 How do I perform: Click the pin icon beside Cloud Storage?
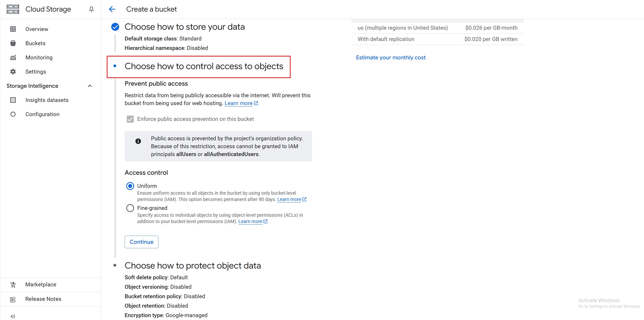(x=91, y=9)
